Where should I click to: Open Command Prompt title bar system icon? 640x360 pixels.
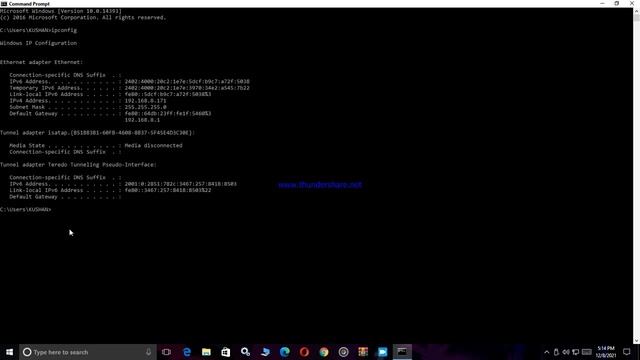(4, 4)
